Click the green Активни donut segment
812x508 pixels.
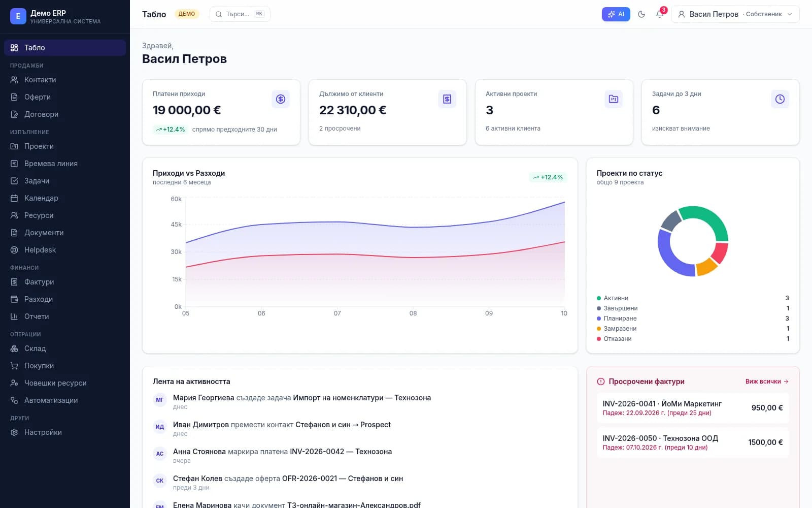712,218
